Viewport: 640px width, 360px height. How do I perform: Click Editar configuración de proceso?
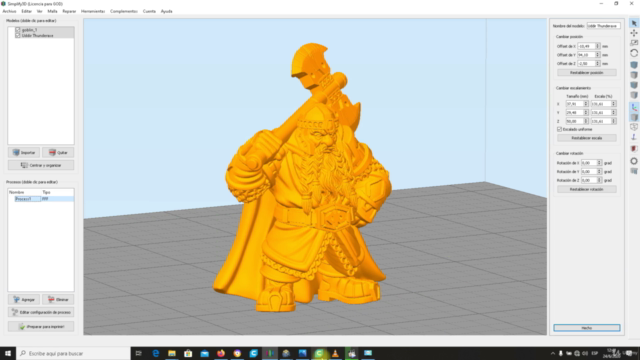(41, 312)
